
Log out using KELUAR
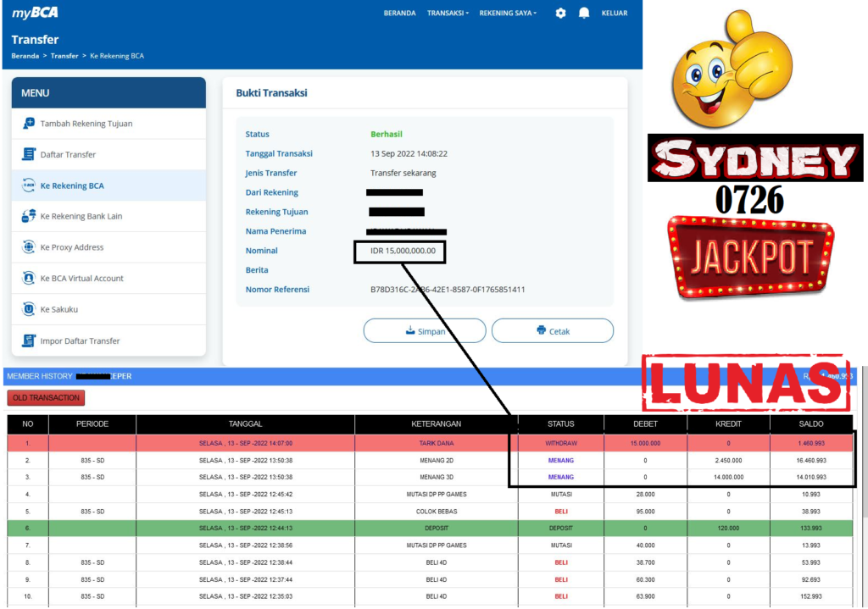(615, 14)
